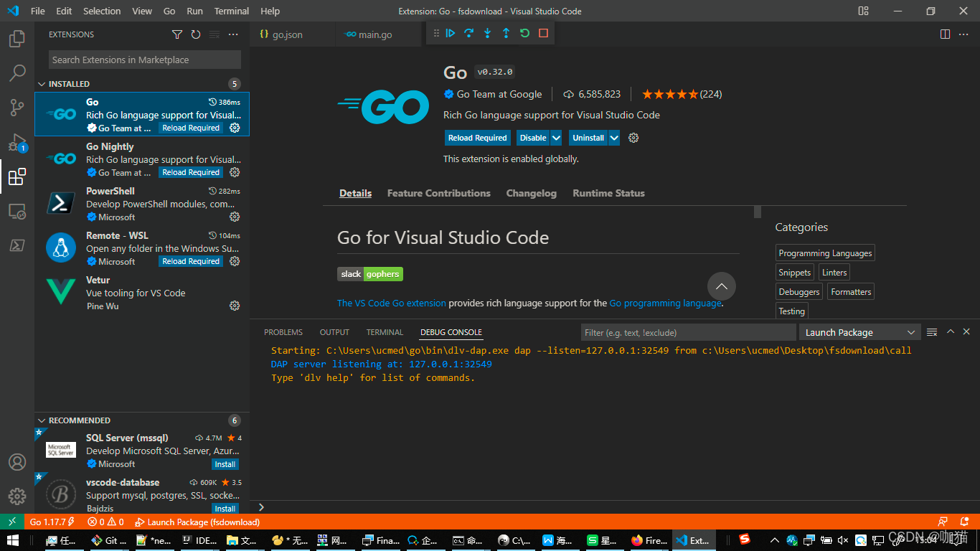The image size is (980, 551).
Task: Open the Go menu
Action: pyautogui.click(x=169, y=11)
